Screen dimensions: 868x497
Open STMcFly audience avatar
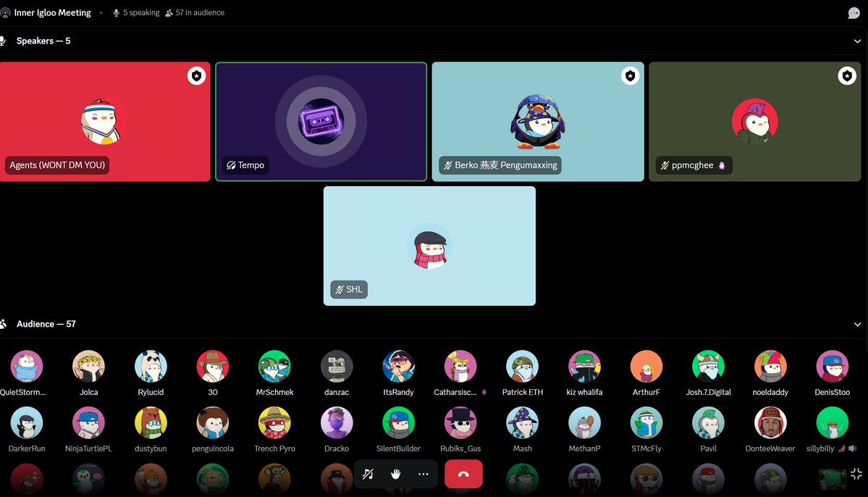click(x=646, y=423)
